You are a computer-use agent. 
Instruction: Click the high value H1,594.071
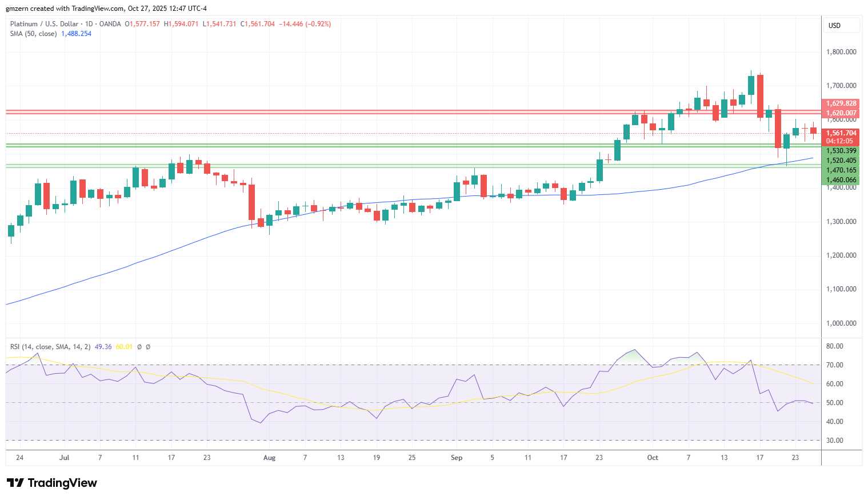click(x=181, y=24)
